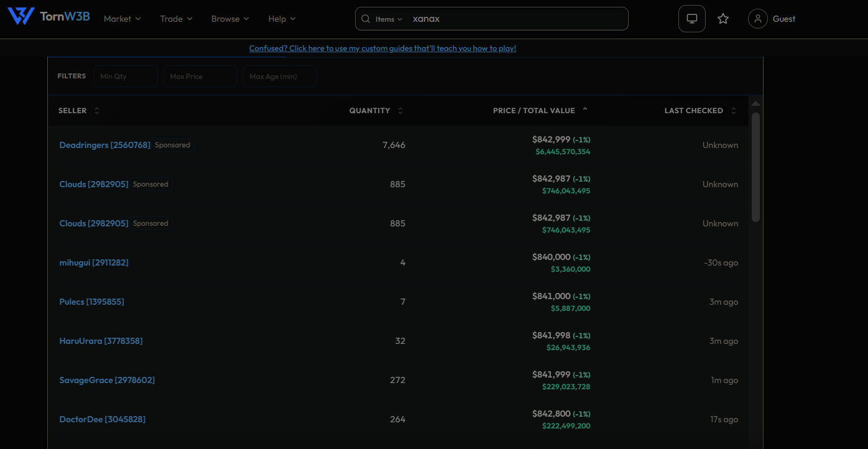This screenshot has height=449, width=868.
Task: Click the monitor display icon button
Action: tap(692, 19)
